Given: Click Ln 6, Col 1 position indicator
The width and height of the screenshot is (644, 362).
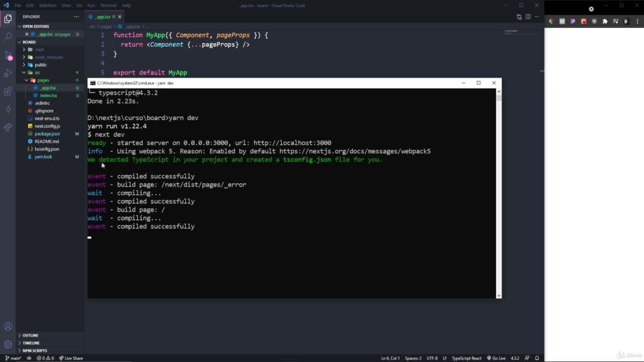Looking at the screenshot, I should point(390,358).
